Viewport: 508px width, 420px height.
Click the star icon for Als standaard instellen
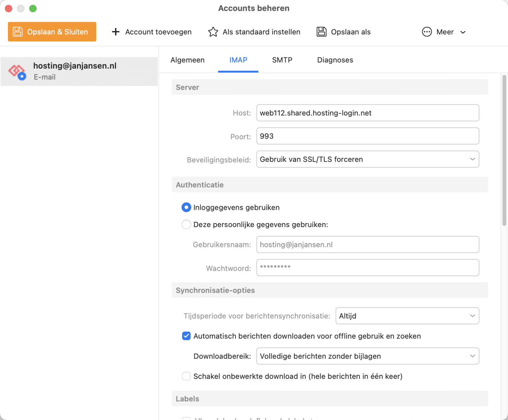pos(213,31)
